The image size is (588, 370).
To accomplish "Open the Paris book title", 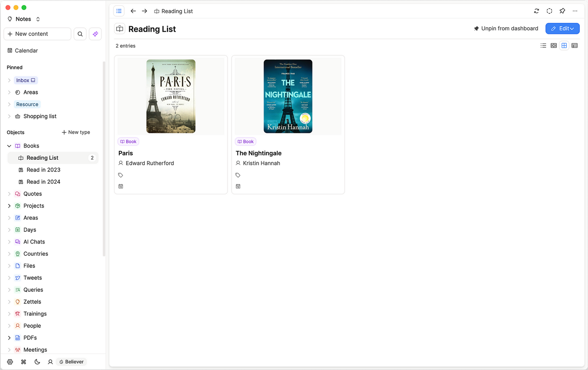I will (126, 153).
